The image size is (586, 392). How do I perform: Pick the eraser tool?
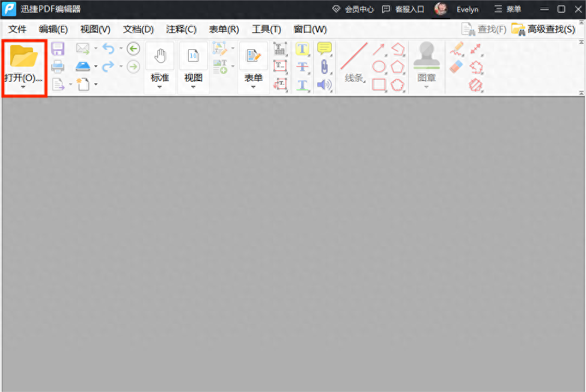click(457, 67)
